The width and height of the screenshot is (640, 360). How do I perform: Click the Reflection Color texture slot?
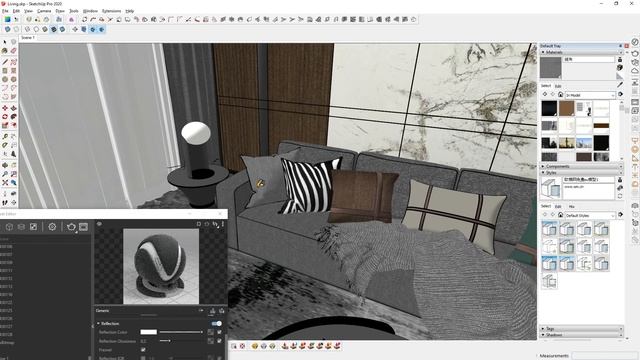(211, 332)
